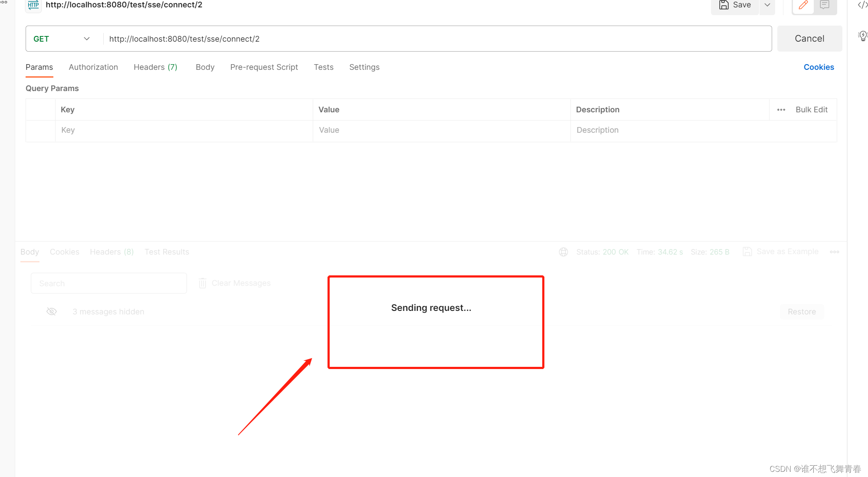Click the Description field in Query Params
The image size is (868, 477).
click(704, 130)
